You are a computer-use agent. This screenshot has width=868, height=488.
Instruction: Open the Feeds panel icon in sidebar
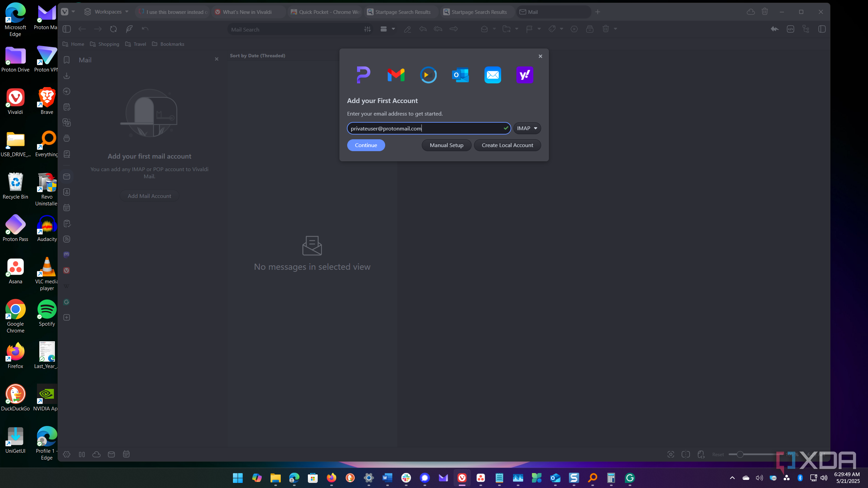[x=66, y=239]
